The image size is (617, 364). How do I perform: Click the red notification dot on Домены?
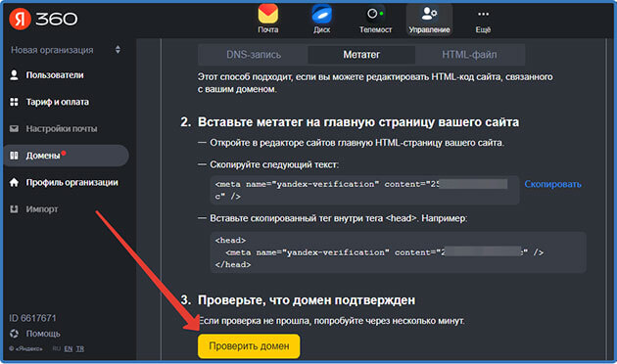pos(64,154)
